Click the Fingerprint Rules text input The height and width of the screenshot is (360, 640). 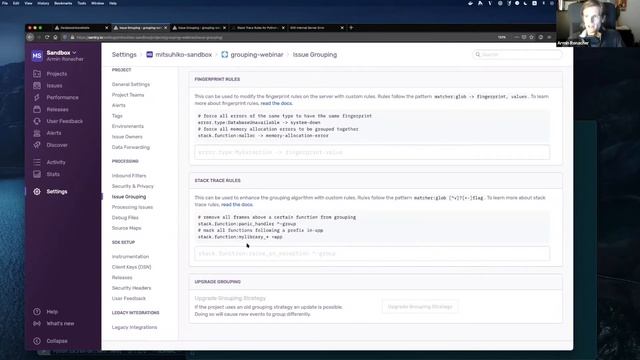(x=372, y=152)
